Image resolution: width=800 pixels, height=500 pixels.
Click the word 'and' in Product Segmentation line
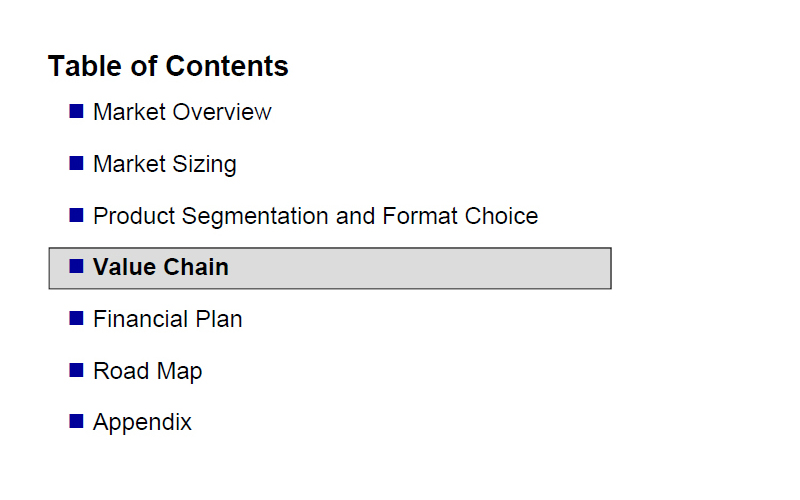click(x=356, y=216)
